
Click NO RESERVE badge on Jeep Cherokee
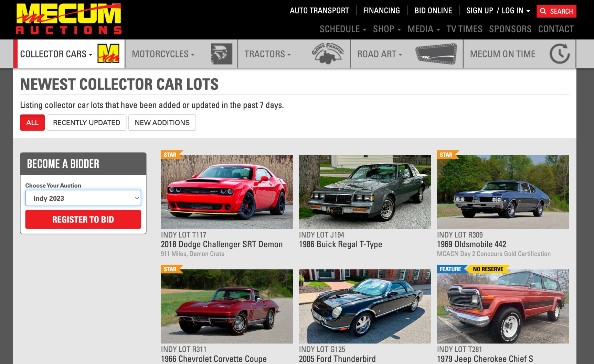click(x=488, y=269)
